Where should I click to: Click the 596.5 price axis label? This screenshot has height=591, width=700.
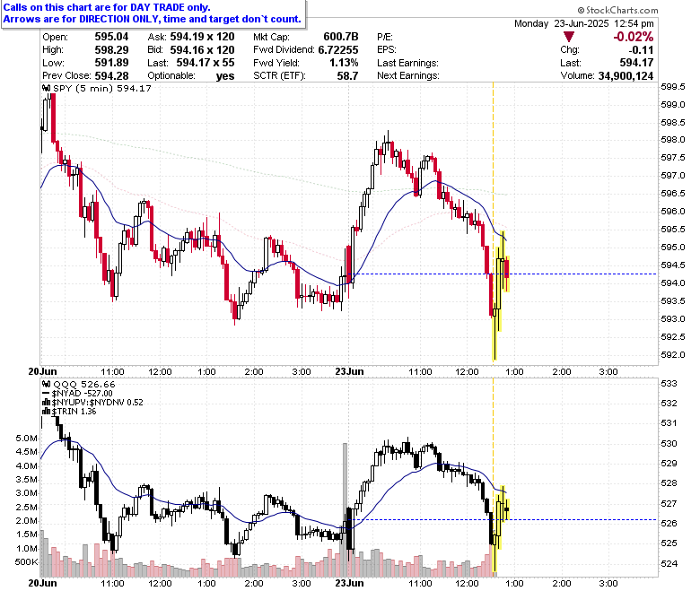click(x=672, y=194)
